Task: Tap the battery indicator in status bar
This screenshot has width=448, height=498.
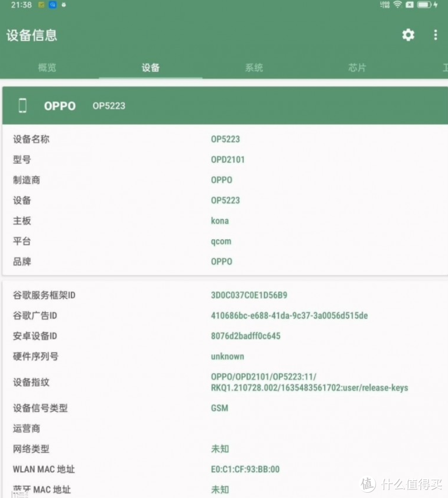Action: 424,5
